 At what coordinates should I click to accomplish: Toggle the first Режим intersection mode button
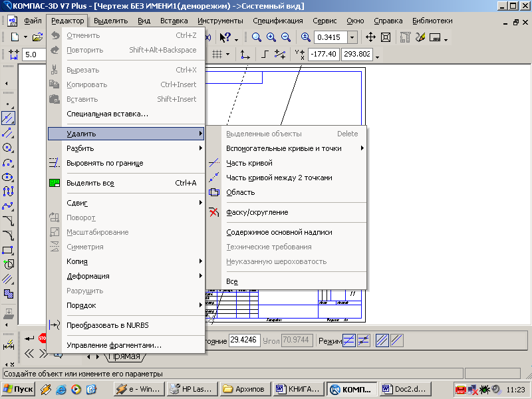click(349, 340)
